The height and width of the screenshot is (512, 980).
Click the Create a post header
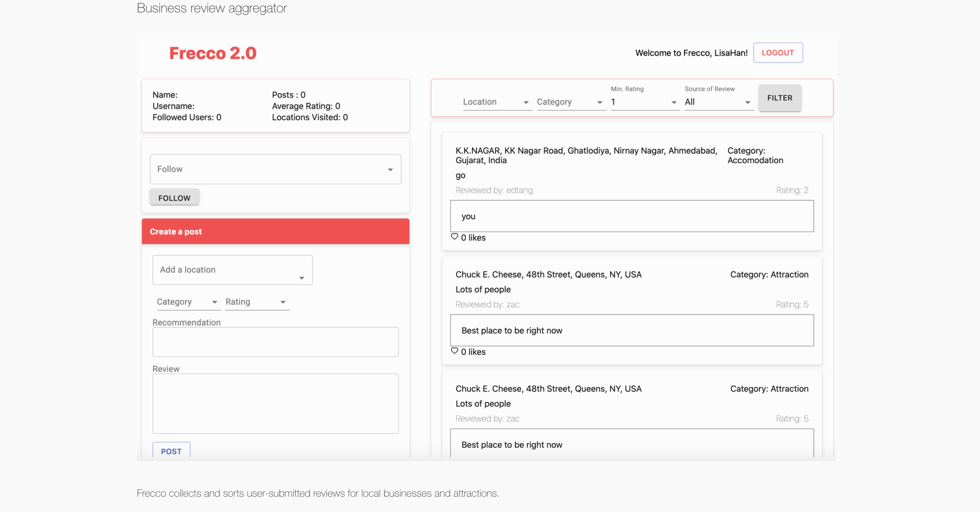pos(275,232)
